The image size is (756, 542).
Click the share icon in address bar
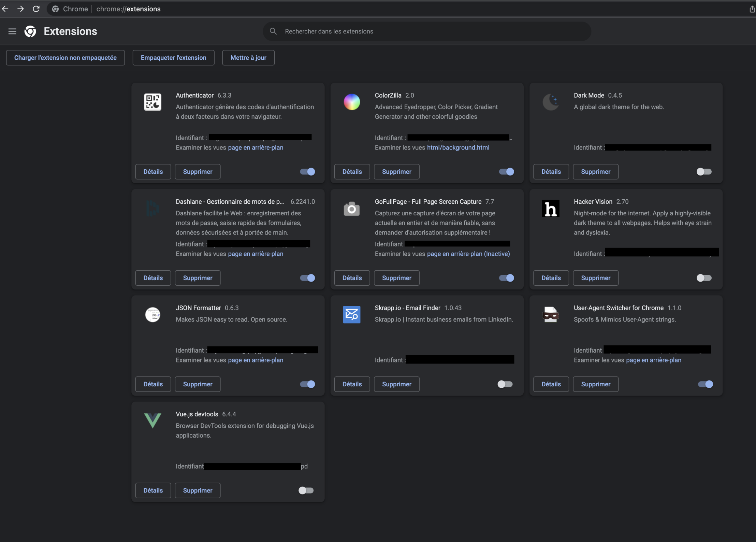(x=752, y=9)
